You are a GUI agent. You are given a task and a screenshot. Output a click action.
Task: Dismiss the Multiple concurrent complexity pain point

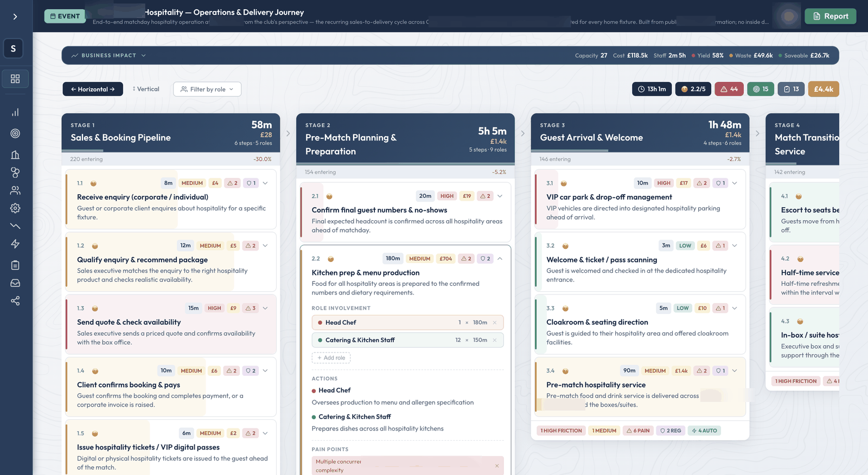point(497,466)
